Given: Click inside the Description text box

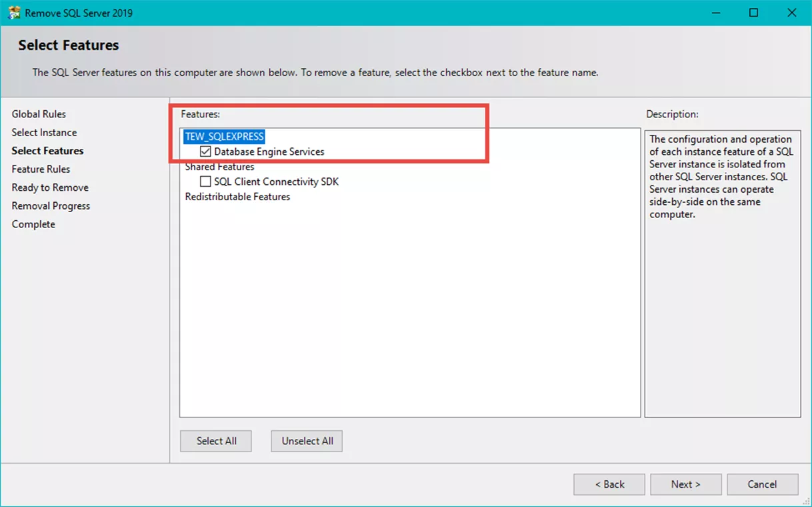Looking at the screenshot, I should click(723, 274).
